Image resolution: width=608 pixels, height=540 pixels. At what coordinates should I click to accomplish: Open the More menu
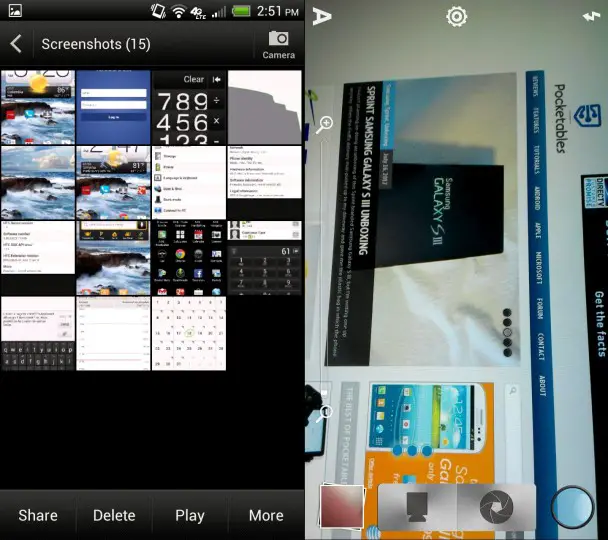point(266,515)
